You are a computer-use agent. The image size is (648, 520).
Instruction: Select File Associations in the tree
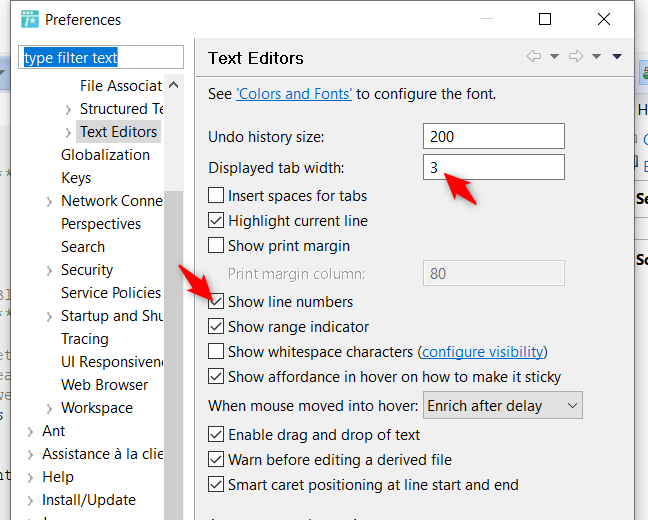coord(121,86)
